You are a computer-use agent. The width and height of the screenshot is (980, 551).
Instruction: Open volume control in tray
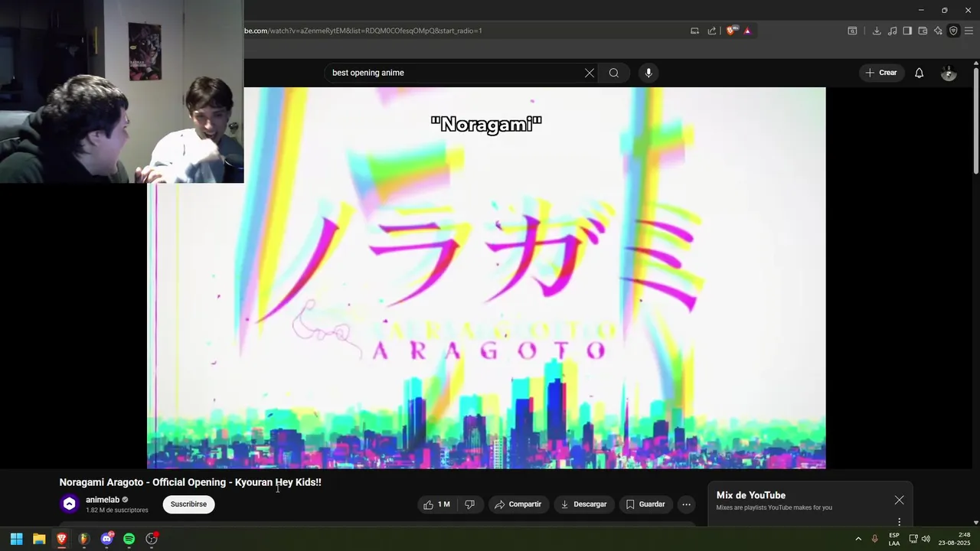[926, 539]
